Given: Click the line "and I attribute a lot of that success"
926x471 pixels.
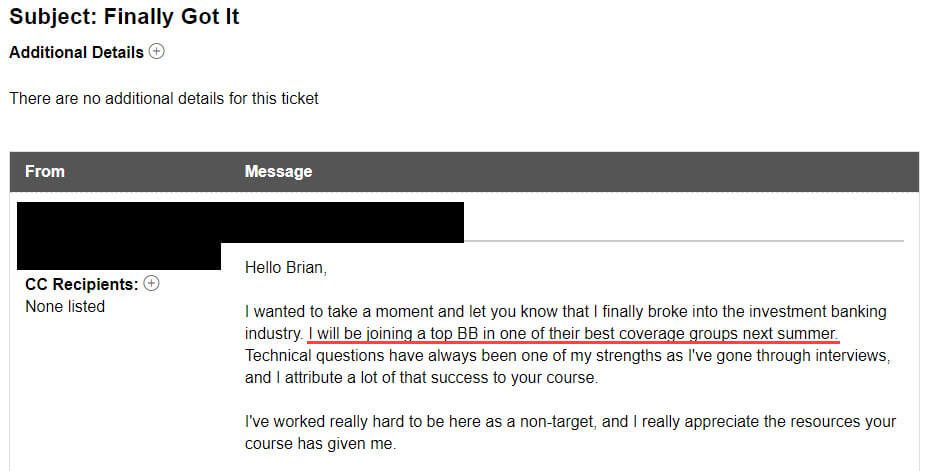Looking at the screenshot, I should click(422, 378).
